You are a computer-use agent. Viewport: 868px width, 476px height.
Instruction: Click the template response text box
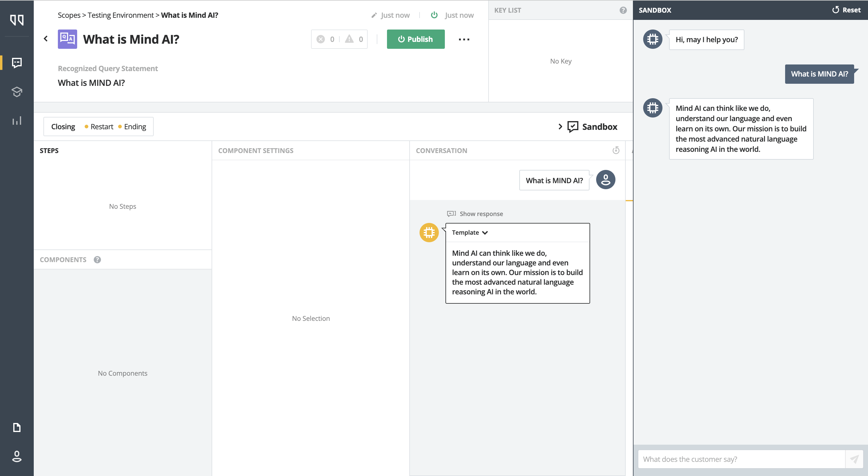click(517, 272)
